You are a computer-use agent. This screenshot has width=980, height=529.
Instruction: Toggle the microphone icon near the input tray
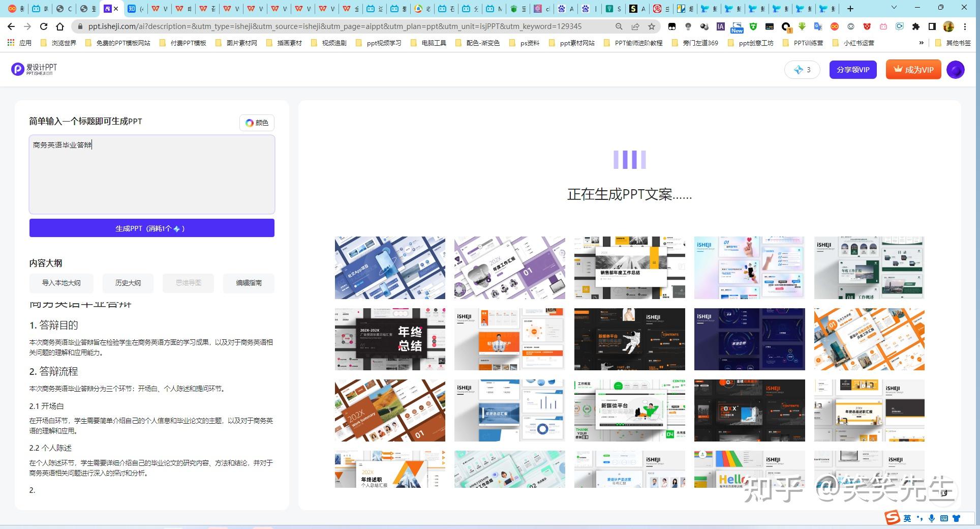(x=932, y=518)
